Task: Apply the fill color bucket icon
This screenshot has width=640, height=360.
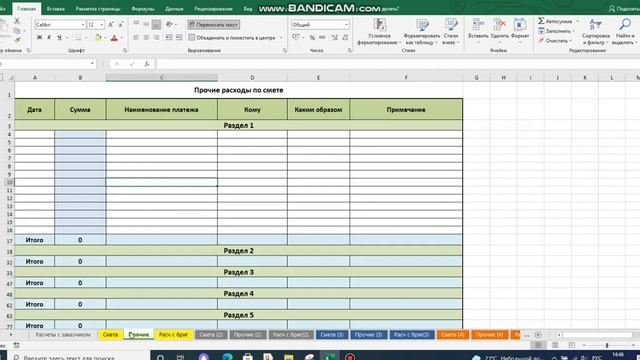Action: point(98,38)
